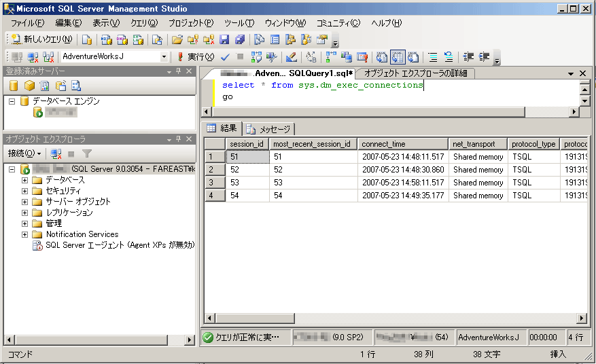Click the Disconnect icon in SQL editor toolbar

click(33, 57)
